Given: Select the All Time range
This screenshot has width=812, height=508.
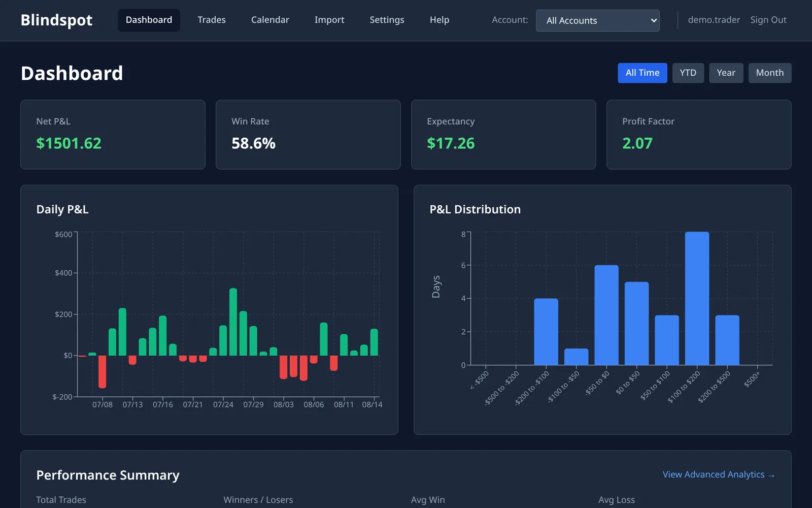Looking at the screenshot, I should point(642,73).
